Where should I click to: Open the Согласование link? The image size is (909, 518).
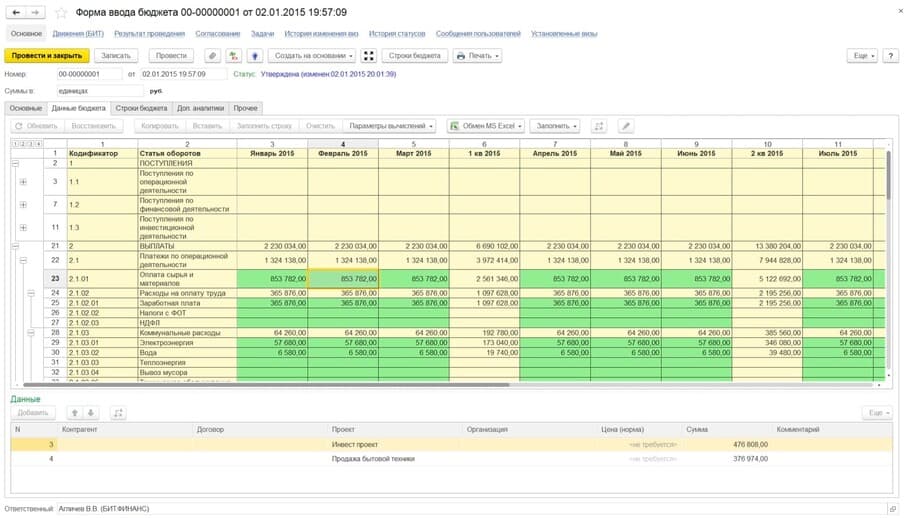click(x=217, y=34)
